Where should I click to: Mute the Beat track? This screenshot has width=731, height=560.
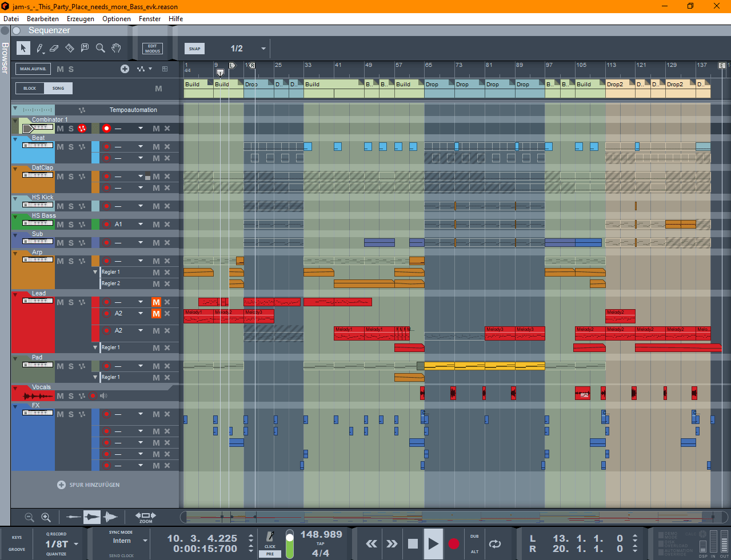pos(60,147)
